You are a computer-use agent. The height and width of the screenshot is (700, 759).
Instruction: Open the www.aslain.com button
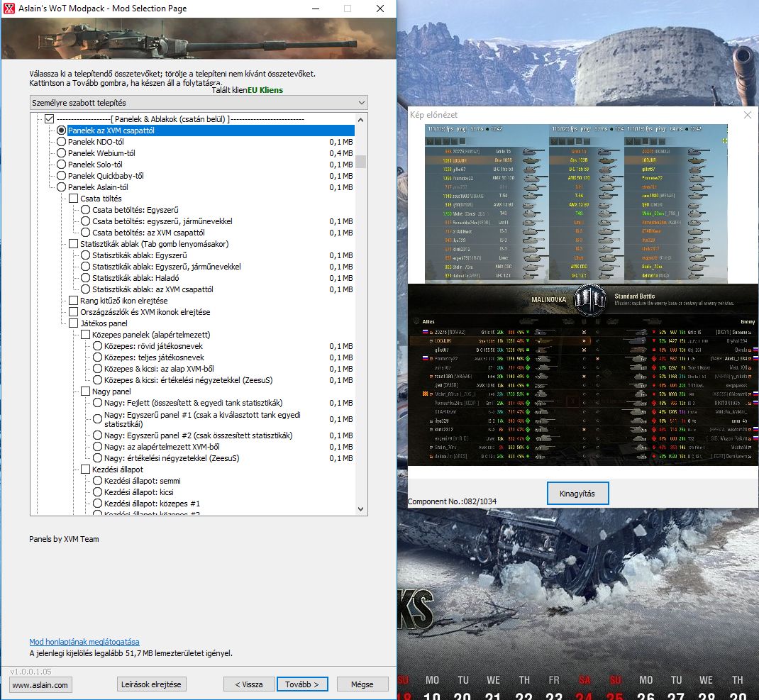tap(40, 685)
